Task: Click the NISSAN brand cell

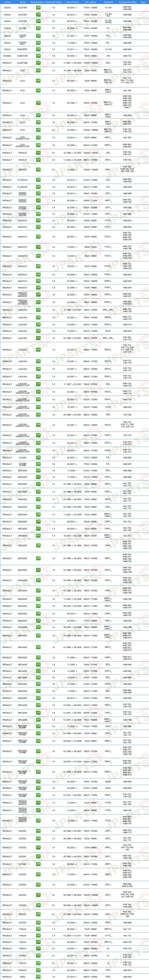Action: point(7,56)
